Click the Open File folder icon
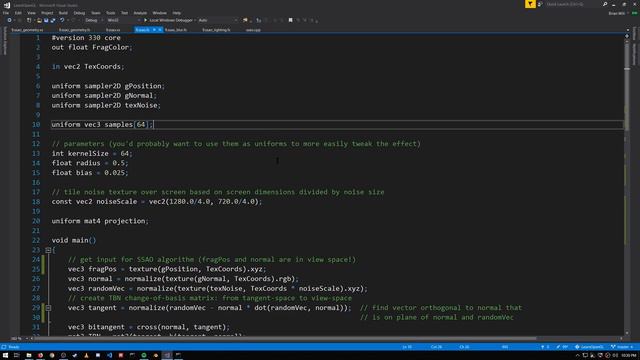Image resolution: width=640 pixels, height=360 pixels. coord(39,20)
